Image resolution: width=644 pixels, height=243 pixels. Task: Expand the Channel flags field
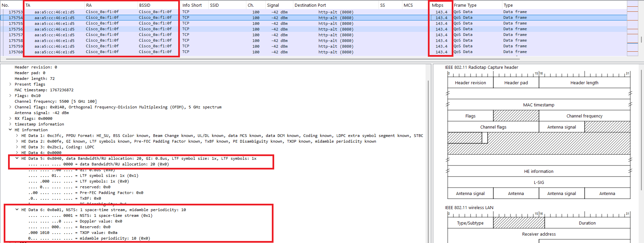[10, 107]
